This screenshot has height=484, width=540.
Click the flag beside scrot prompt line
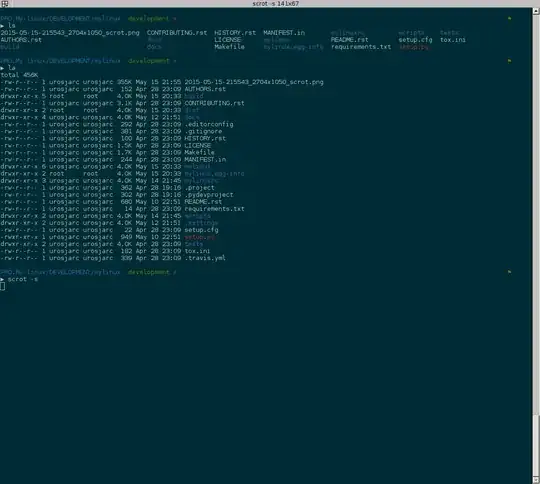click(x=509, y=272)
